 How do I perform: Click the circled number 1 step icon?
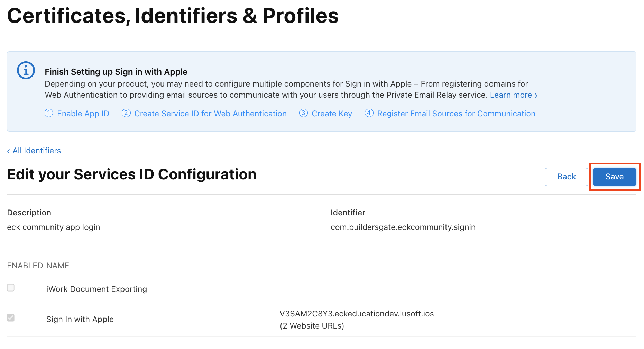point(49,113)
